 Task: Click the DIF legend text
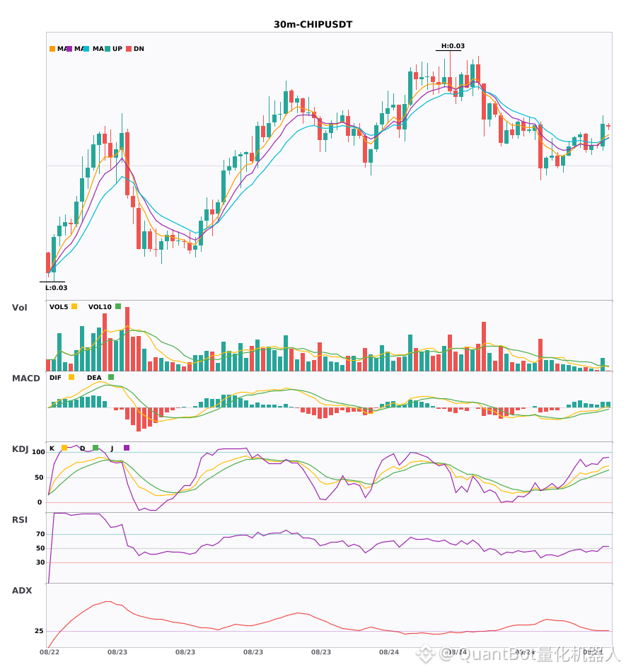pyautogui.click(x=55, y=378)
